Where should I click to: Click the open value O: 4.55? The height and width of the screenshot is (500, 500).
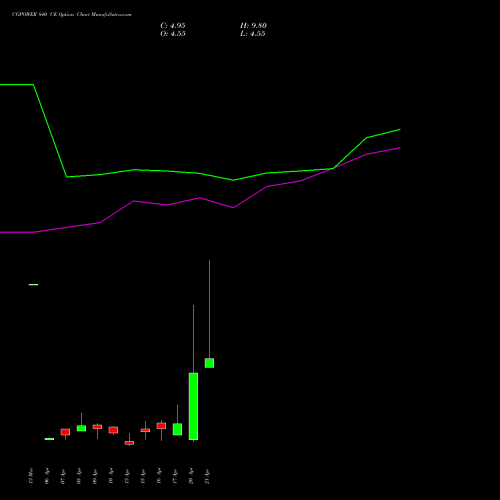click(x=173, y=34)
